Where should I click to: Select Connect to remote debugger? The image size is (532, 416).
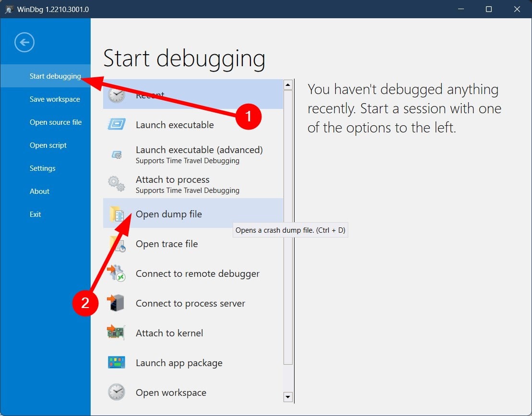[x=193, y=273]
